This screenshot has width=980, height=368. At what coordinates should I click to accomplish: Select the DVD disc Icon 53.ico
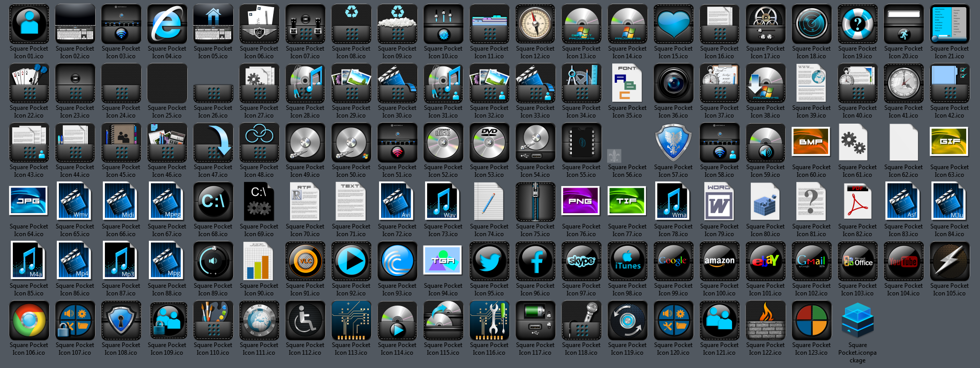489,143
